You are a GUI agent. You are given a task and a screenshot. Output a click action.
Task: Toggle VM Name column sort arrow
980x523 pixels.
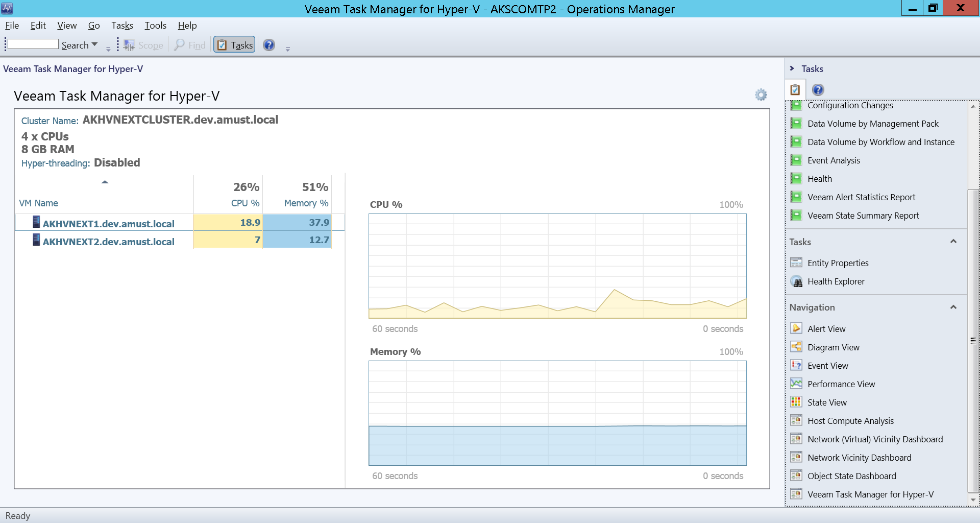[x=105, y=182]
